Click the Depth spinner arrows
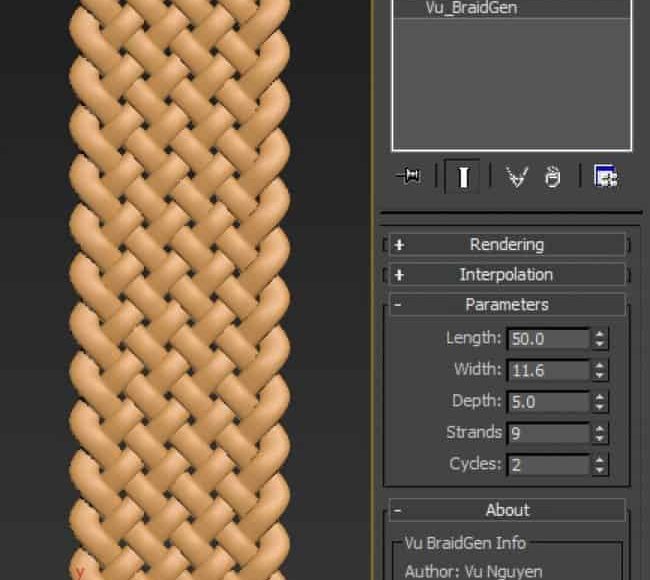 599,402
